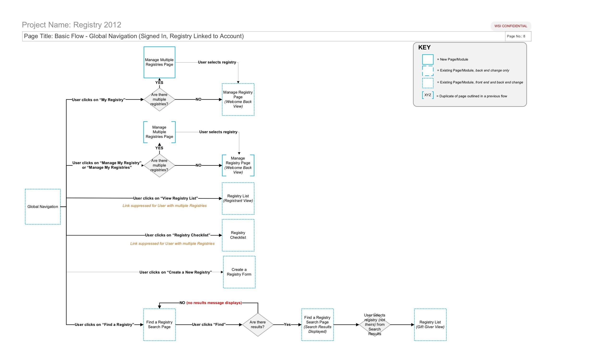Click "= Duplicate of page outlined in a previous flow"
This screenshot has width=600, height=364.
point(472,96)
